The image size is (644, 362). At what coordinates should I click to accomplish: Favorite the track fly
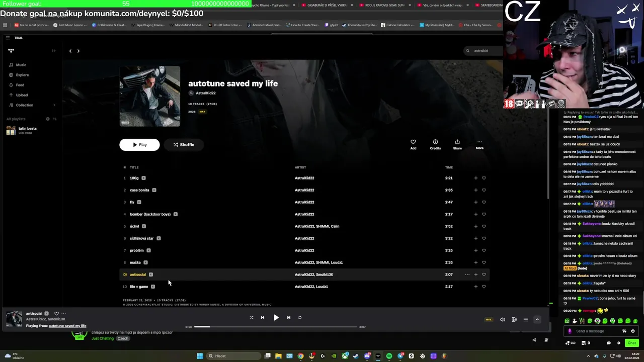click(484, 202)
